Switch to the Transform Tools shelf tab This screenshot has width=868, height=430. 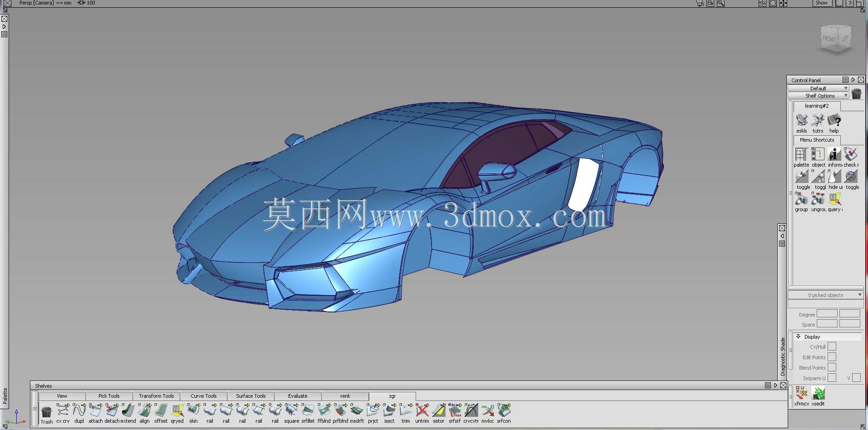click(157, 396)
